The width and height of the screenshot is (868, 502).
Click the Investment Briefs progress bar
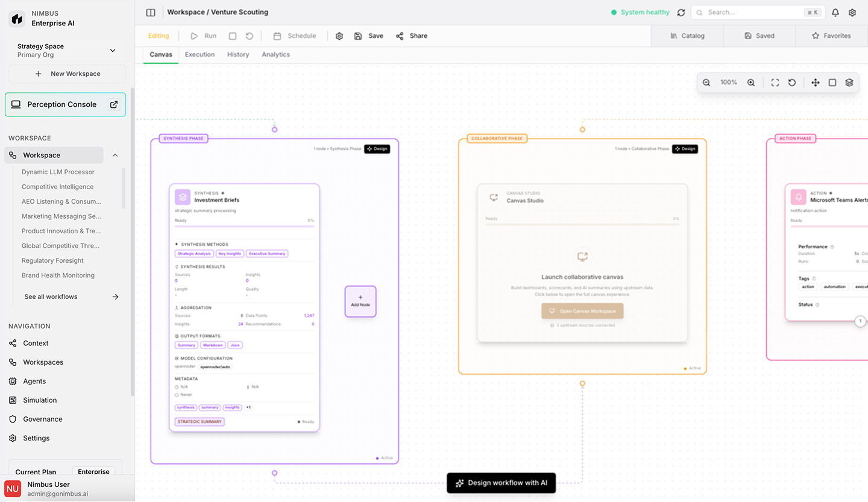[x=244, y=227]
